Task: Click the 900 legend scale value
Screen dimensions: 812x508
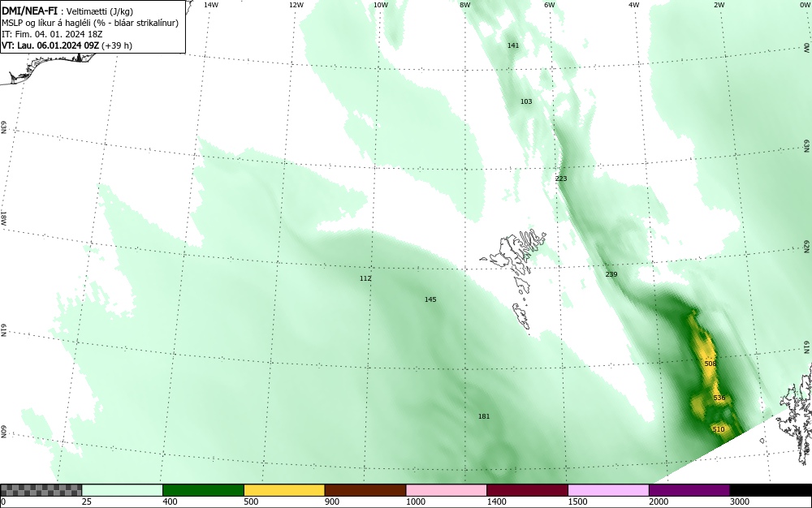Action: (x=332, y=502)
